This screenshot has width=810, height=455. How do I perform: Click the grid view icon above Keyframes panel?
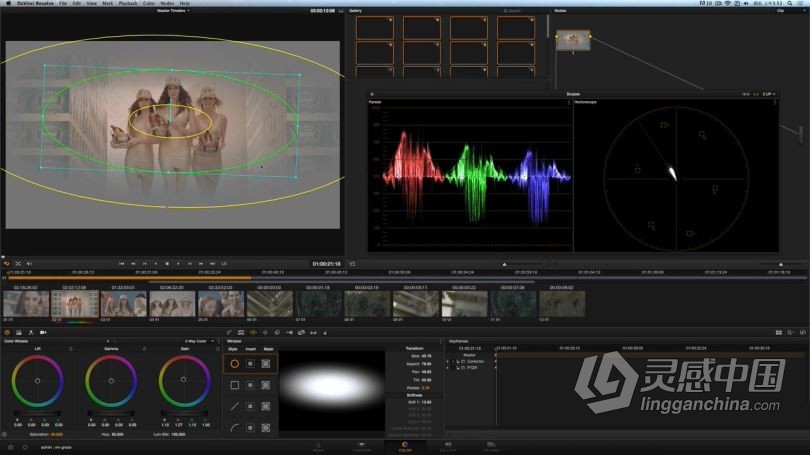click(x=778, y=333)
